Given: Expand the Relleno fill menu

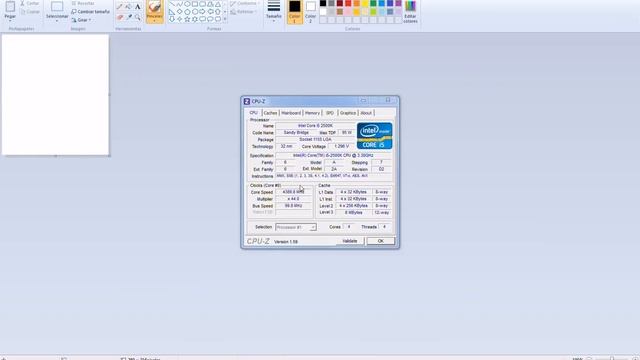Looking at the screenshot, I should (x=243, y=12).
